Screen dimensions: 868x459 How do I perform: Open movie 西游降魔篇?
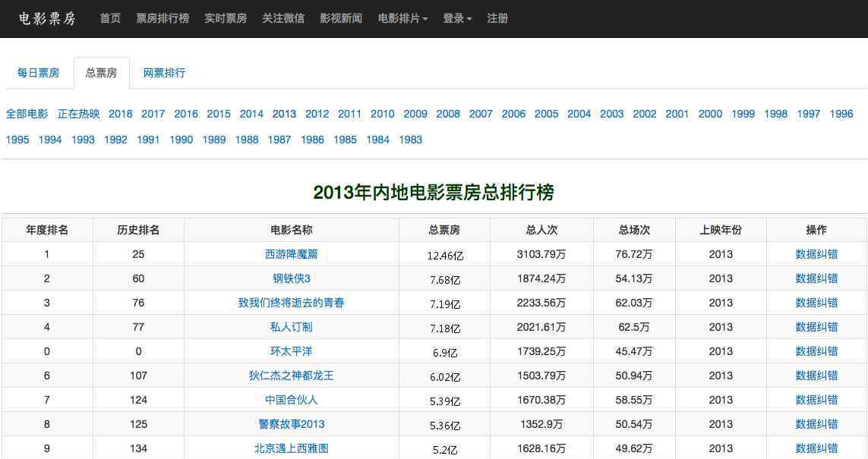(291, 254)
